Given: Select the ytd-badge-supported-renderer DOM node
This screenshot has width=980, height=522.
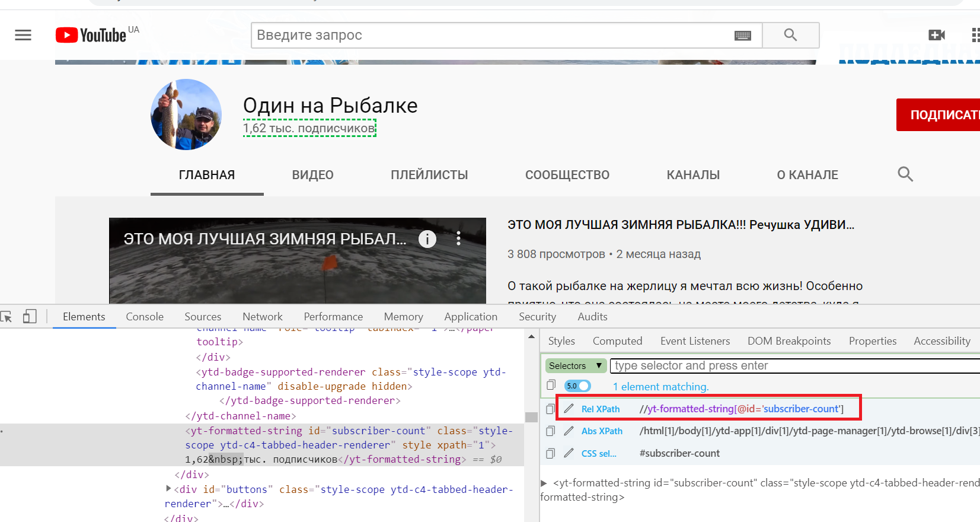Looking at the screenshot, I should 351,379.
